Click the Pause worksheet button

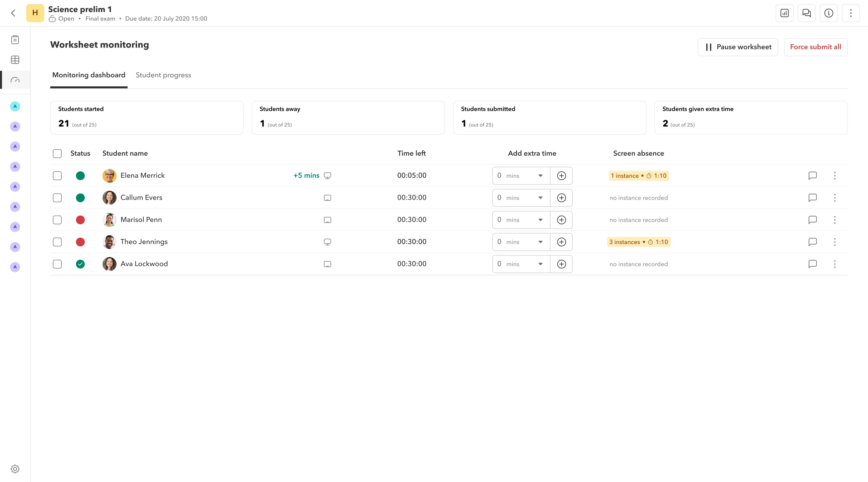click(x=738, y=47)
